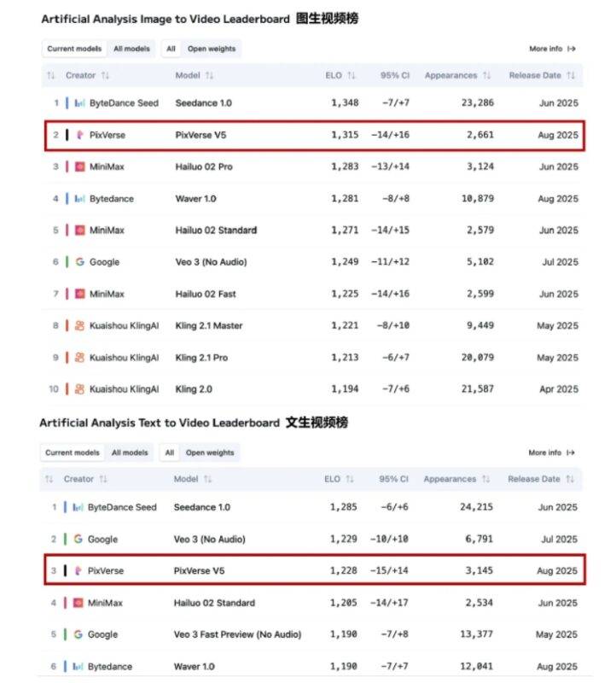This screenshot has height=683, width=616.
Task: Click Kuaishou KlingAI creator name in row 8
Action: coord(124,326)
